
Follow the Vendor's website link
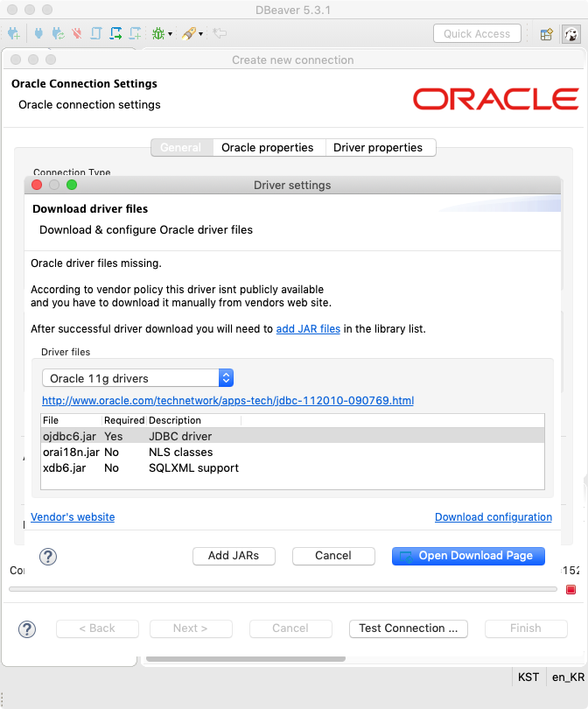72,516
